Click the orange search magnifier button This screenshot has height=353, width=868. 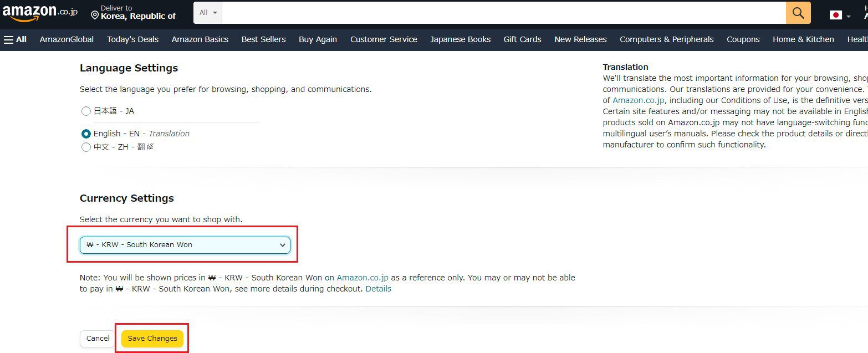pyautogui.click(x=798, y=13)
